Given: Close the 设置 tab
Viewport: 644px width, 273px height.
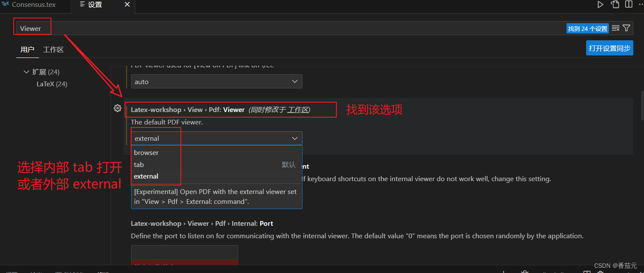Looking at the screenshot, I should coord(127,5).
